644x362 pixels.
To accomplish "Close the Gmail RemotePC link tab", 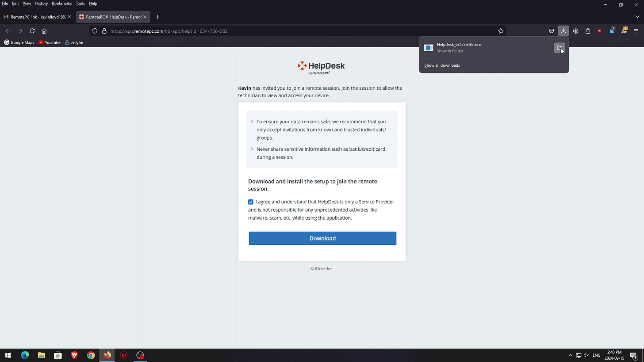I will click(x=69, y=17).
